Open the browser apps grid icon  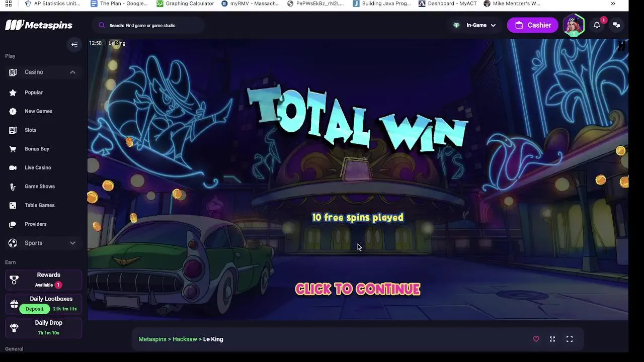9,4
